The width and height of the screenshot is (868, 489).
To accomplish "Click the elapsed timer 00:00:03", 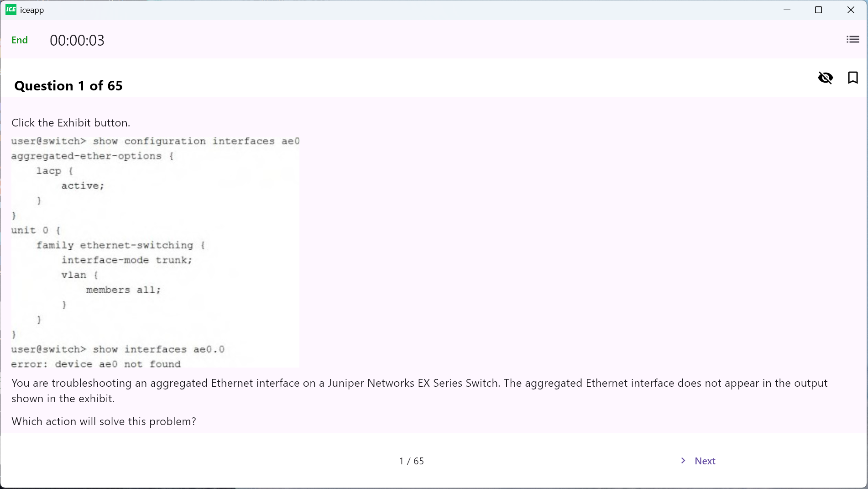I will tap(77, 41).
